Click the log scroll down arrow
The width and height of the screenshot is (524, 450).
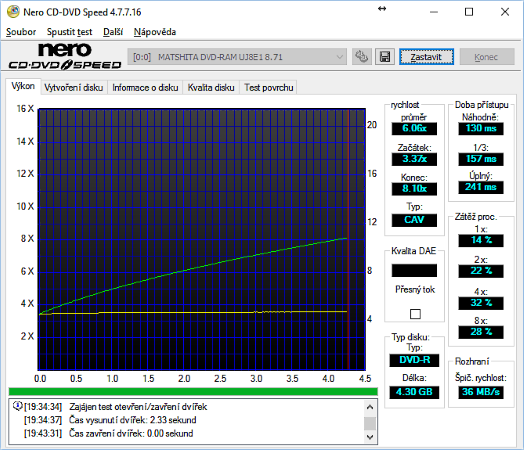click(x=370, y=436)
